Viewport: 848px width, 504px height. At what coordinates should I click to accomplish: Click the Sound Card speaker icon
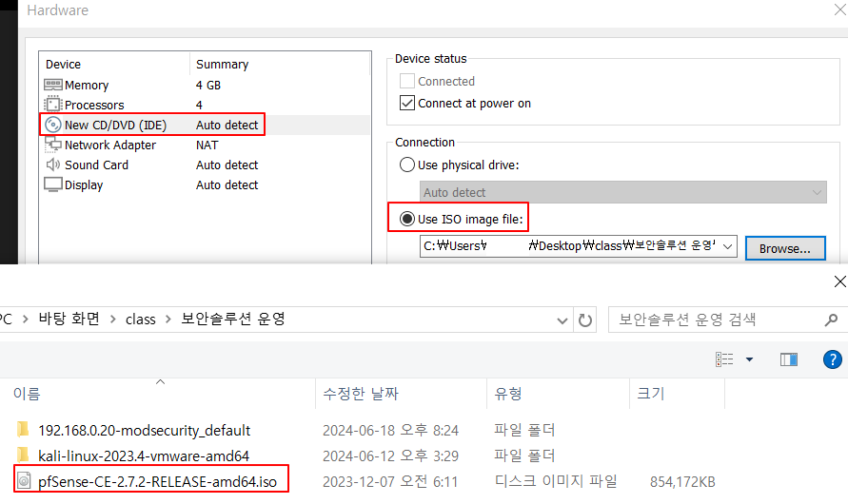pyautogui.click(x=53, y=165)
